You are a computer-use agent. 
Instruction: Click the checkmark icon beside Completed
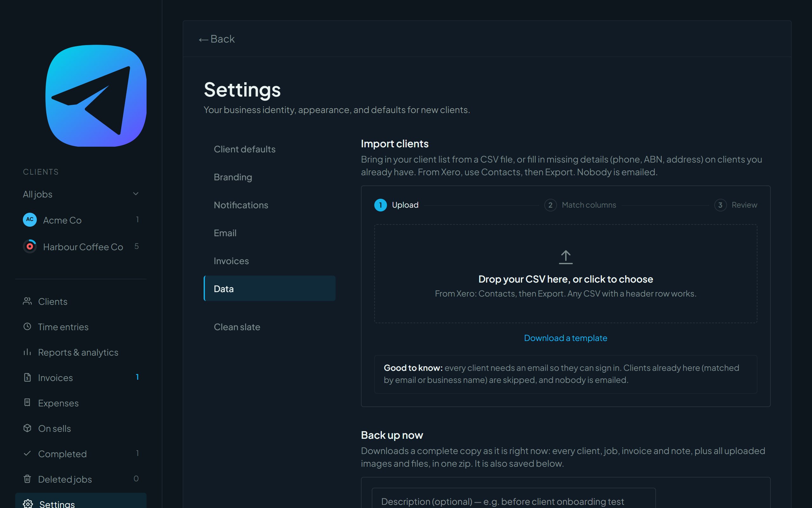28,453
